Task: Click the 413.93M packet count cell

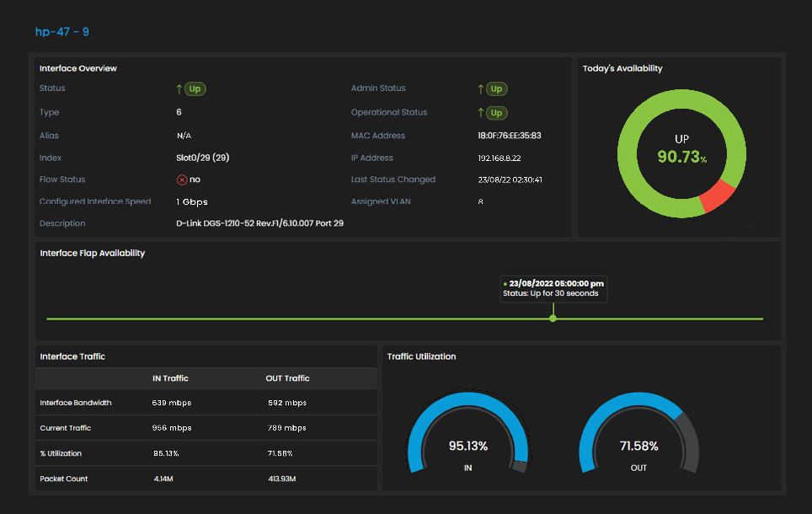Action: pos(281,479)
